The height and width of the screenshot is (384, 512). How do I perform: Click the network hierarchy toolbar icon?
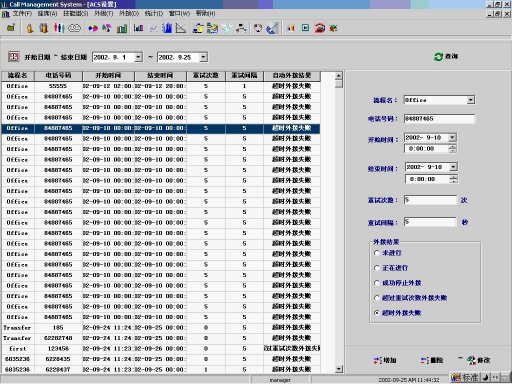(241, 28)
